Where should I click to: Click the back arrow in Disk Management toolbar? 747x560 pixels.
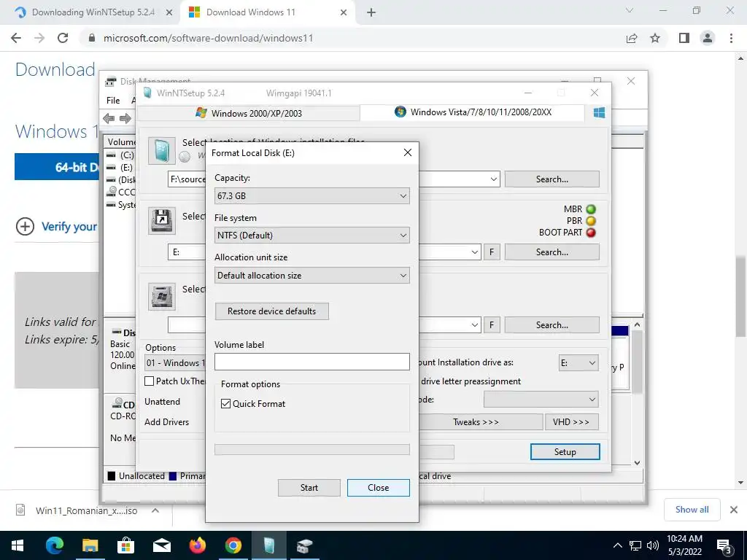(109, 118)
